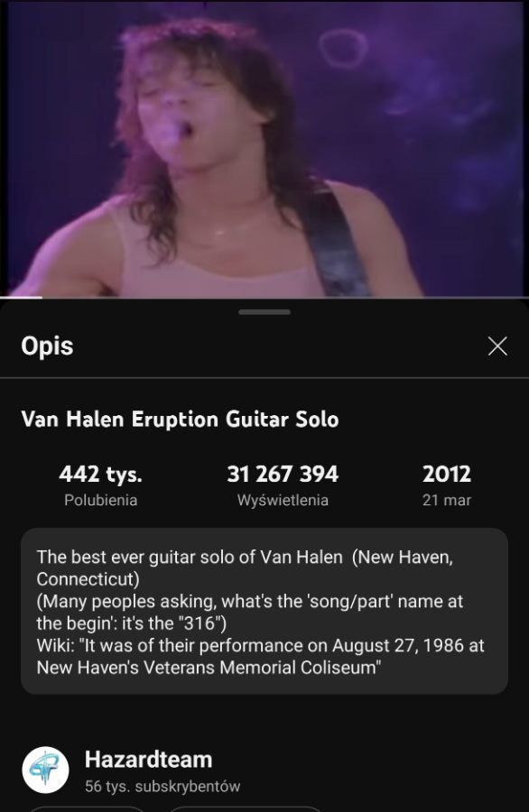Click the Opis panel heading
Viewport: 529px width, 812px height.
pyautogui.click(x=47, y=346)
